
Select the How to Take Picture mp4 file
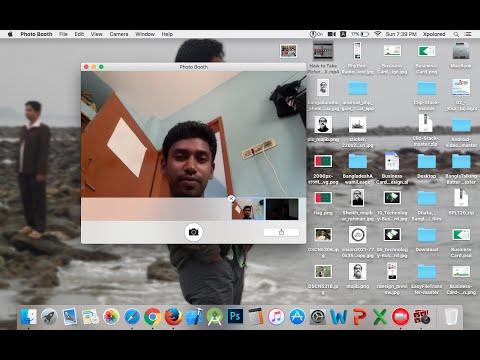[323, 51]
